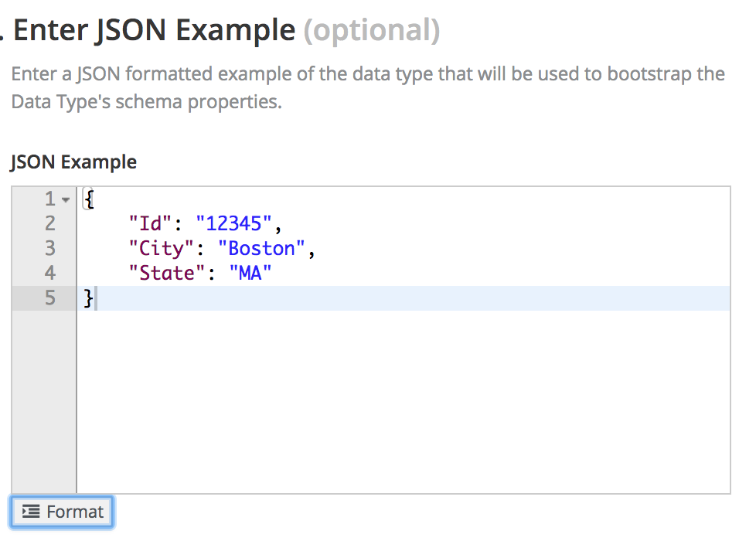
Task: Click the opening curly brace on line 1
Action: point(89,199)
